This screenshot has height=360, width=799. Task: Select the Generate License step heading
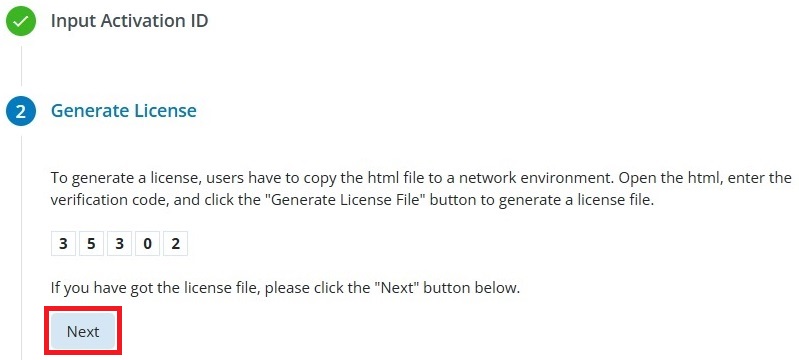tap(124, 111)
